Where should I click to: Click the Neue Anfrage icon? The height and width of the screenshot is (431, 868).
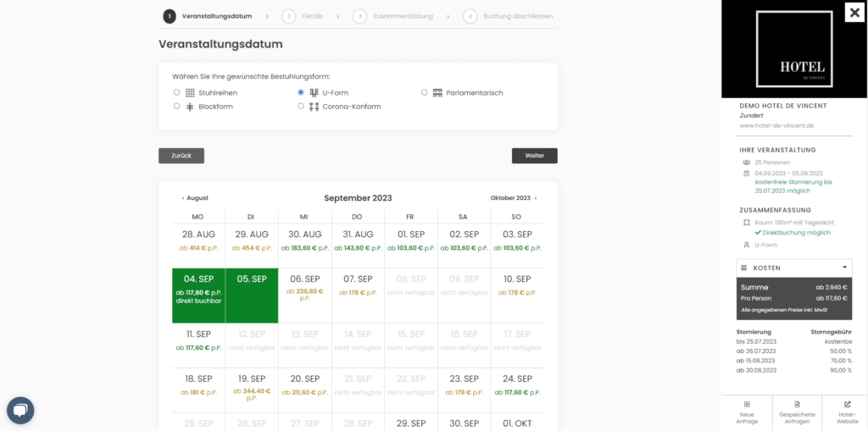point(746,405)
